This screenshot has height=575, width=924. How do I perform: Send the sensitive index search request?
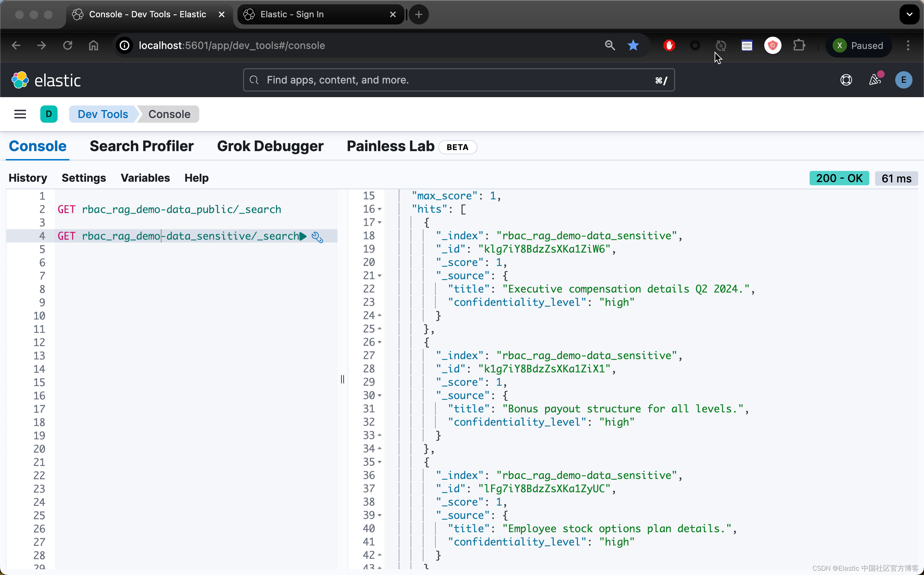coord(303,236)
